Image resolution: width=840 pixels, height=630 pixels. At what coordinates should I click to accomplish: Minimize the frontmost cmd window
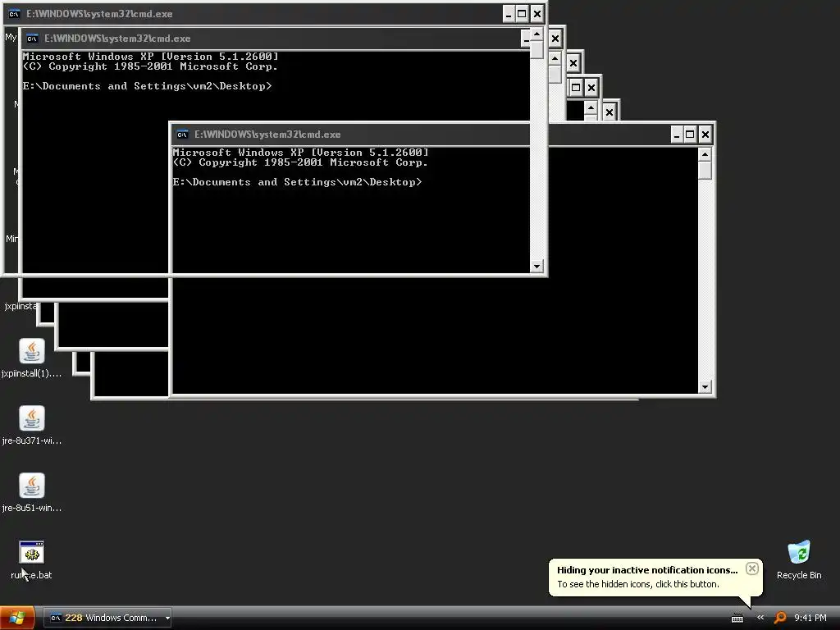pos(677,135)
